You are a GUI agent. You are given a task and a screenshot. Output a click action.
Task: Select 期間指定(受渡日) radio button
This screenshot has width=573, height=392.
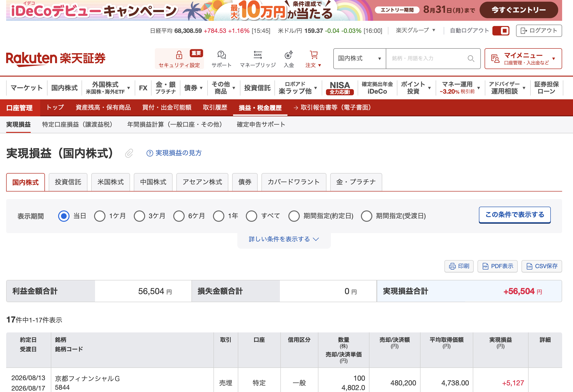pyautogui.click(x=366, y=216)
